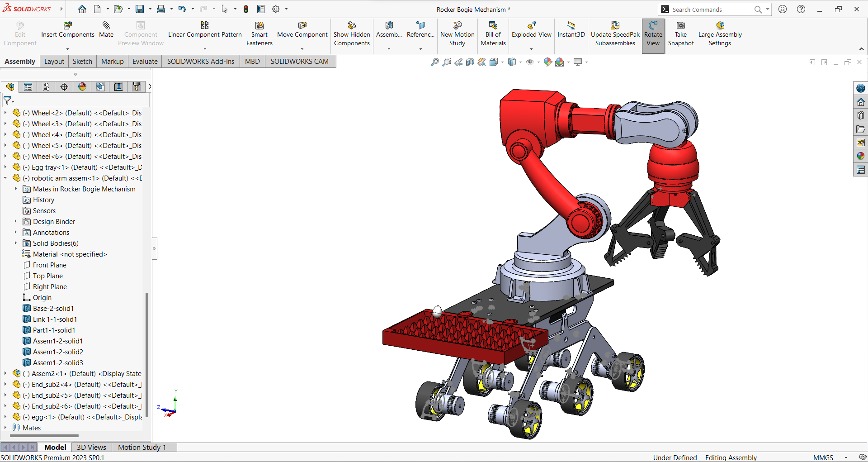Screen dimensions: 868x462
Task: Expand the Solid Bodies(6) folder
Action: tap(16, 243)
